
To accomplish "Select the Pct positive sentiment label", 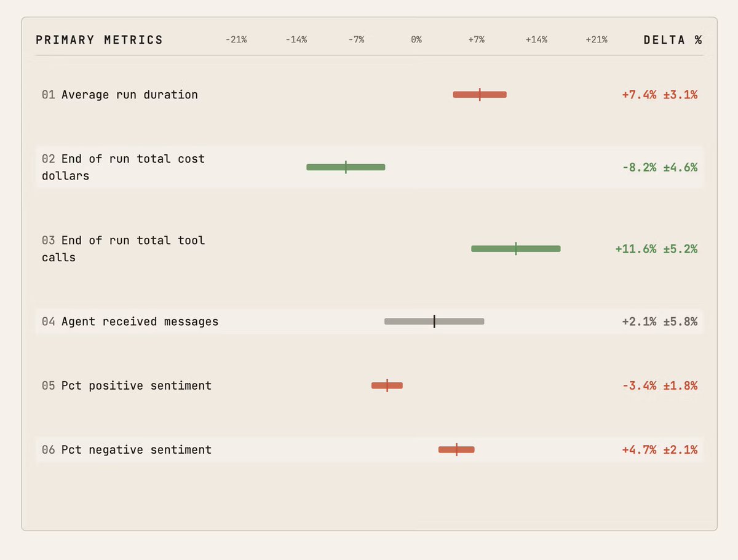I will [x=137, y=385].
